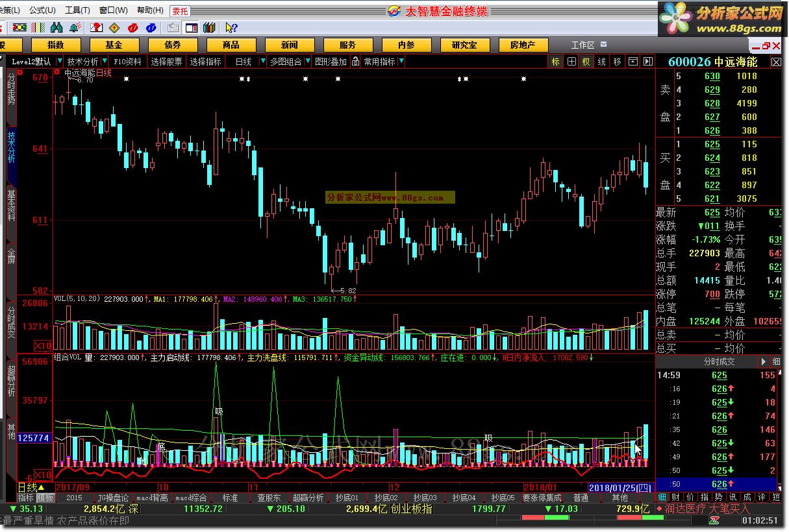
Task: Open the 公式(U) menu
Action: pyautogui.click(x=42, y=10)
